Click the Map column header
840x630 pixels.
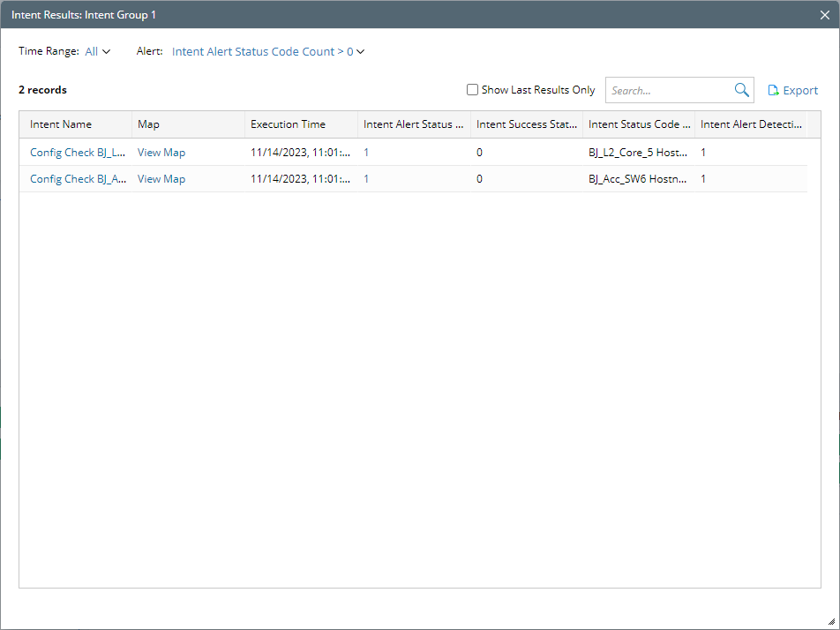pos(148,124)
